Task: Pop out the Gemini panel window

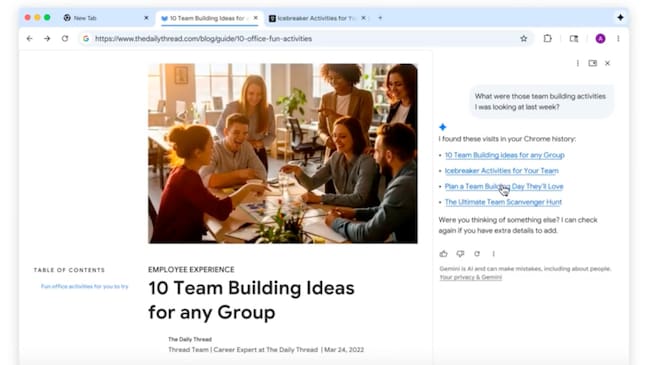Action: tap(592, 63)
